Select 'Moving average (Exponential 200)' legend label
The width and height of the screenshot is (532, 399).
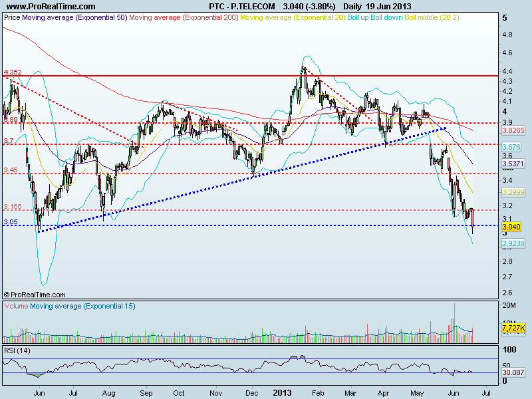tap(184, 17)
